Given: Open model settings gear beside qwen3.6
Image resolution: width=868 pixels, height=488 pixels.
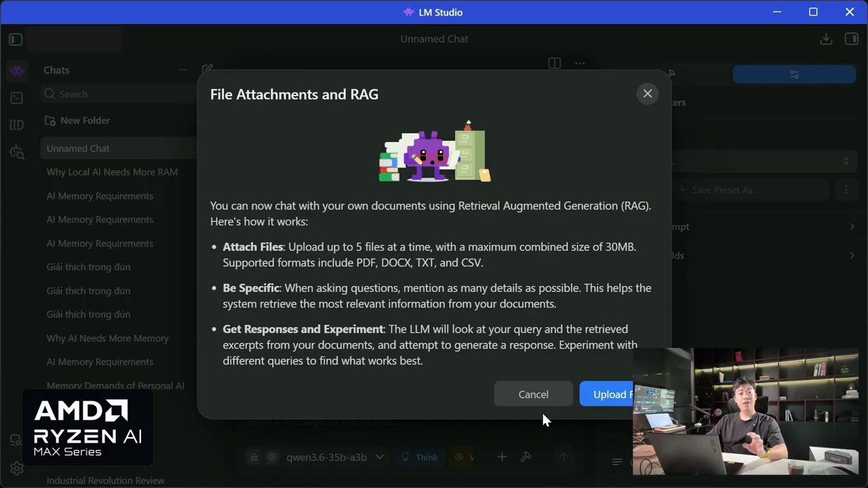Looking at the screenshot, I should [272, 457].
